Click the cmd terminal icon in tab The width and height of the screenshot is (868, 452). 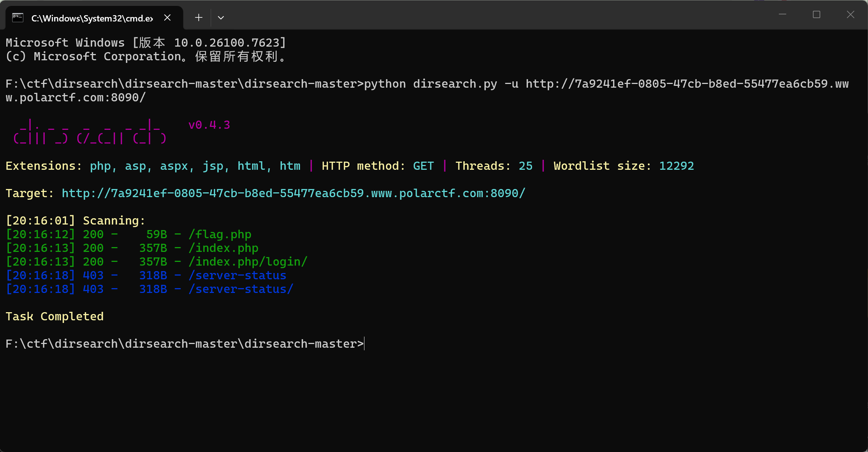click(x=18, y=18)
